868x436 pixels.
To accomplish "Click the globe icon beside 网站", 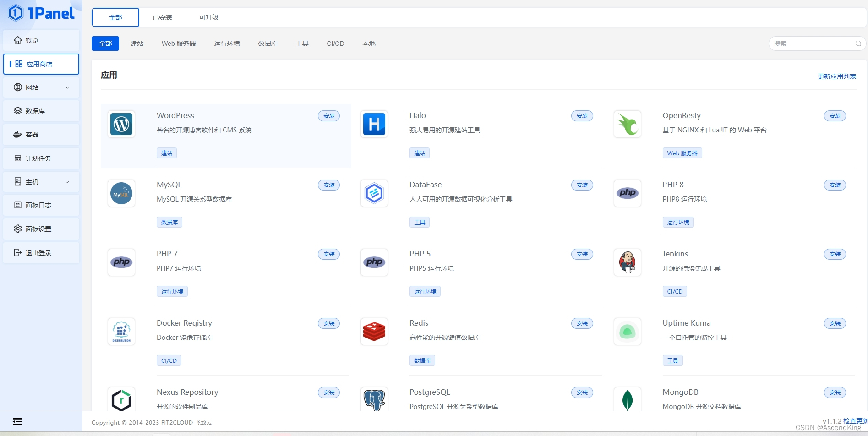I will click(x=18, y=87).
